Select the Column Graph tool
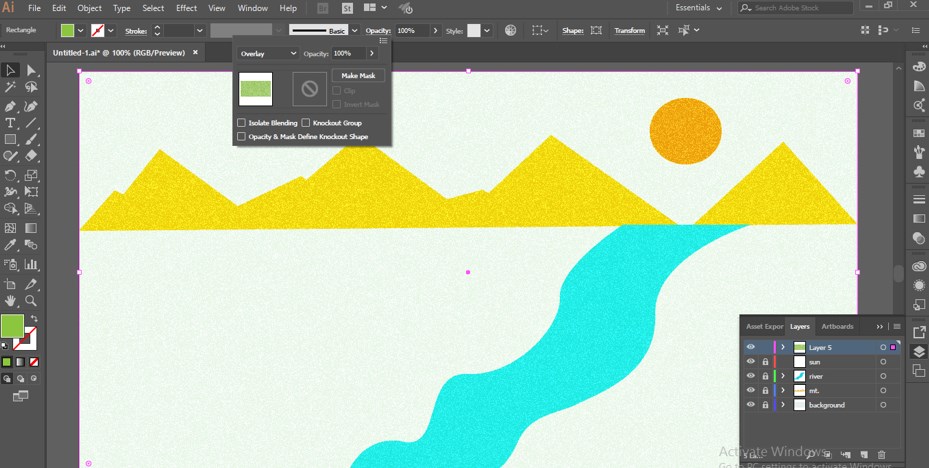 31,264
